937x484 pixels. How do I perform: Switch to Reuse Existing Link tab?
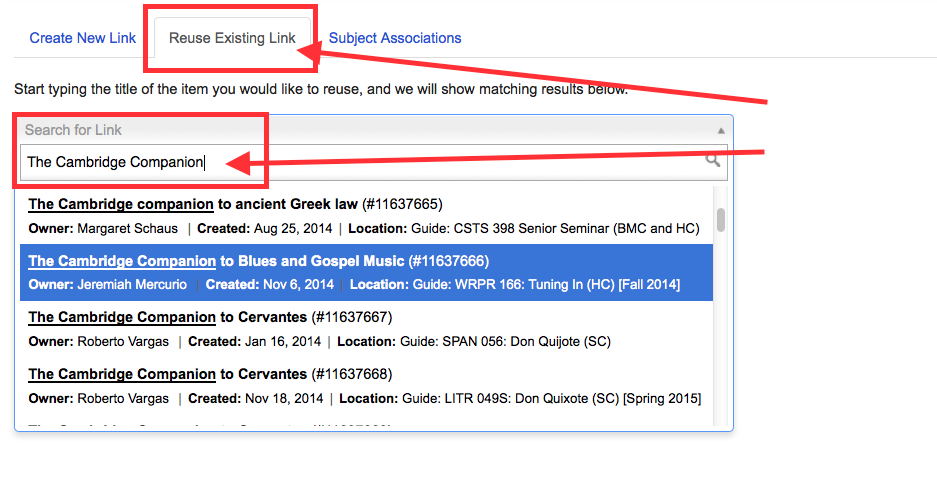pyautogui.click(x=232, y=38)
